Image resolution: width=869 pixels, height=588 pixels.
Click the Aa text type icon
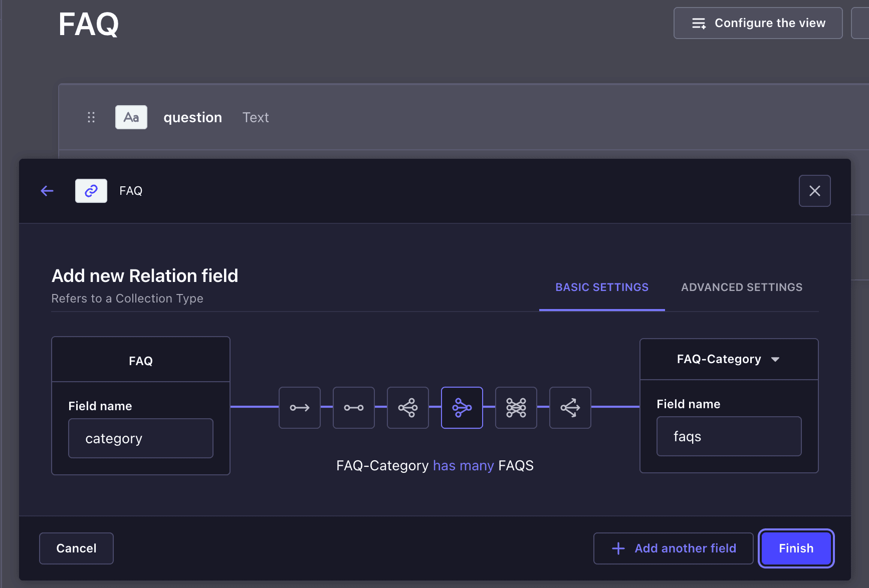click(x=131, y=117)
